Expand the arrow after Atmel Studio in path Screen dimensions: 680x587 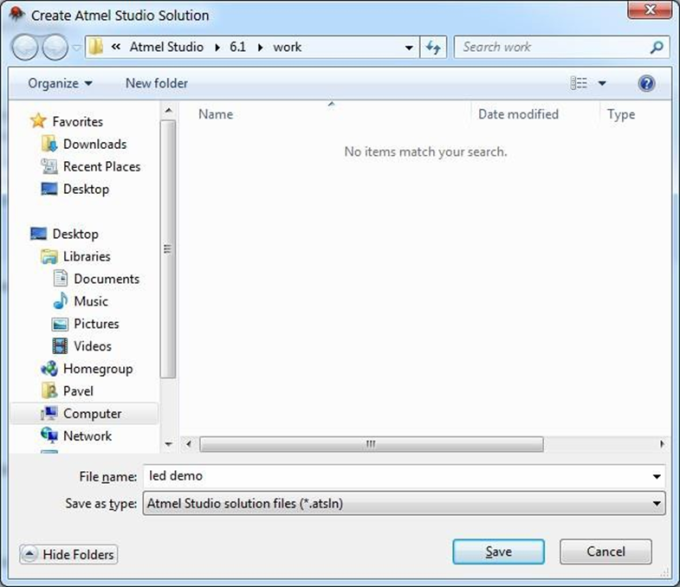click(217, 47)
